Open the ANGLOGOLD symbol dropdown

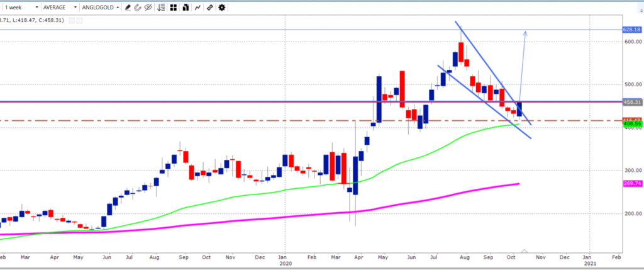101,8
